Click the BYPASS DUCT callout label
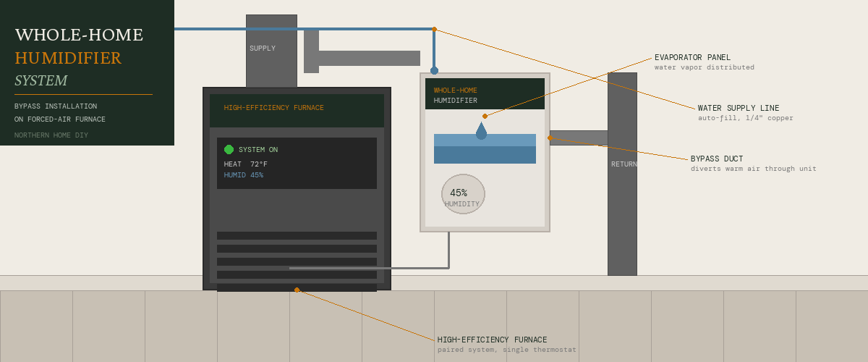This screenshot has height=362, width=868. [x=717, y=159]
